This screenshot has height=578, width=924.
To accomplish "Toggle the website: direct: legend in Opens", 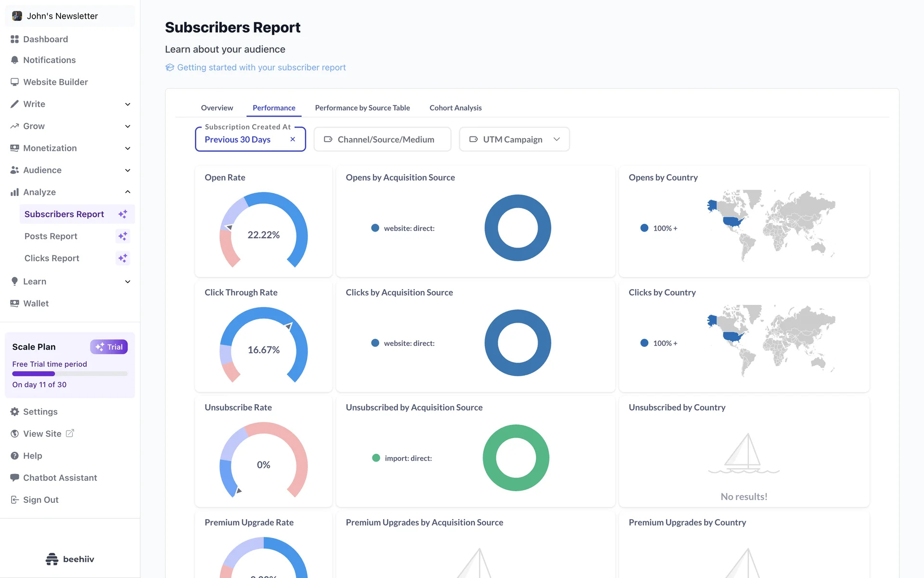I will pyautogui.click(x=409, y=228).
